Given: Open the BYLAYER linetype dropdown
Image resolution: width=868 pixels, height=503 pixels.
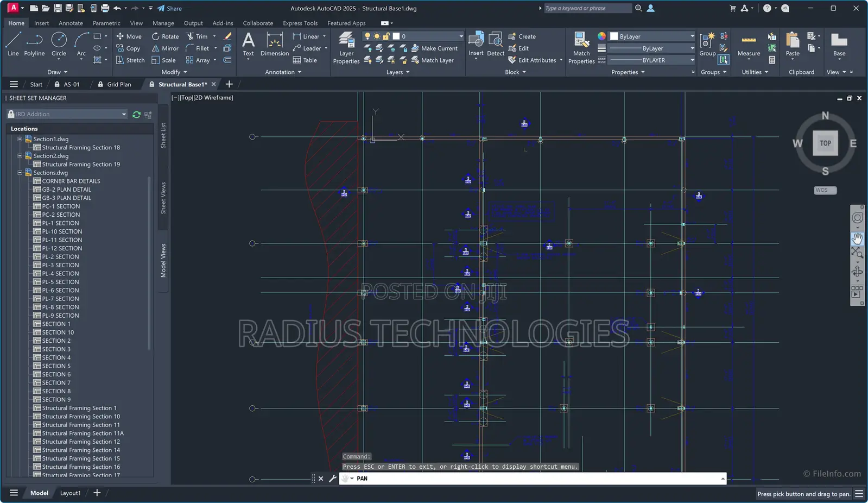Looking at the screenshot, I should (692, 60).
